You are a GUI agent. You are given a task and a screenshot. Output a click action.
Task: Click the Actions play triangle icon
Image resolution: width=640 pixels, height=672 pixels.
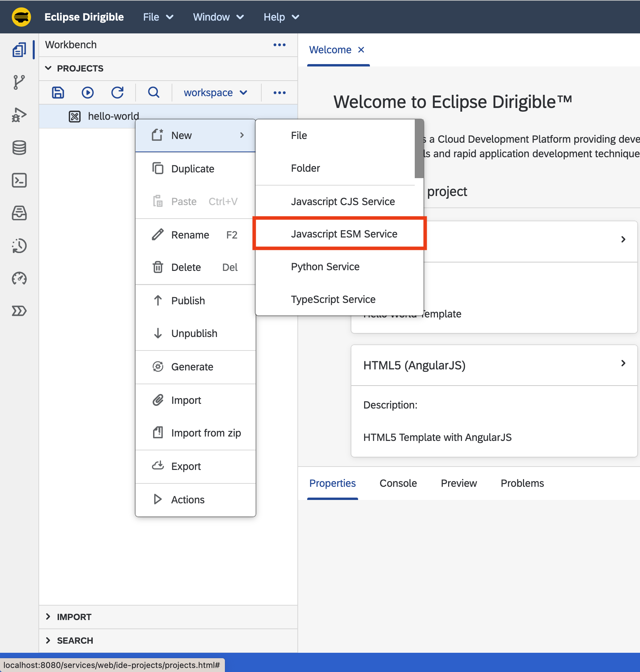[157, 499]
